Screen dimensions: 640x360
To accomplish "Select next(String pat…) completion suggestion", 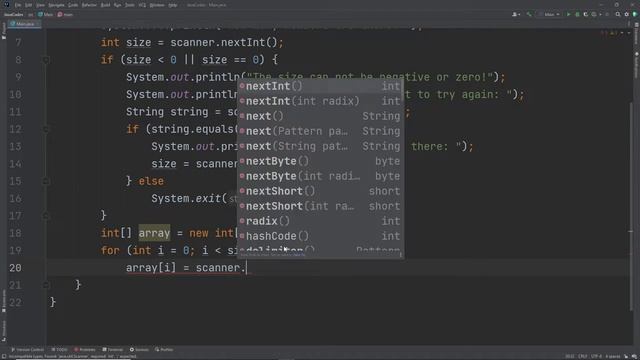I will pos(320,146).
